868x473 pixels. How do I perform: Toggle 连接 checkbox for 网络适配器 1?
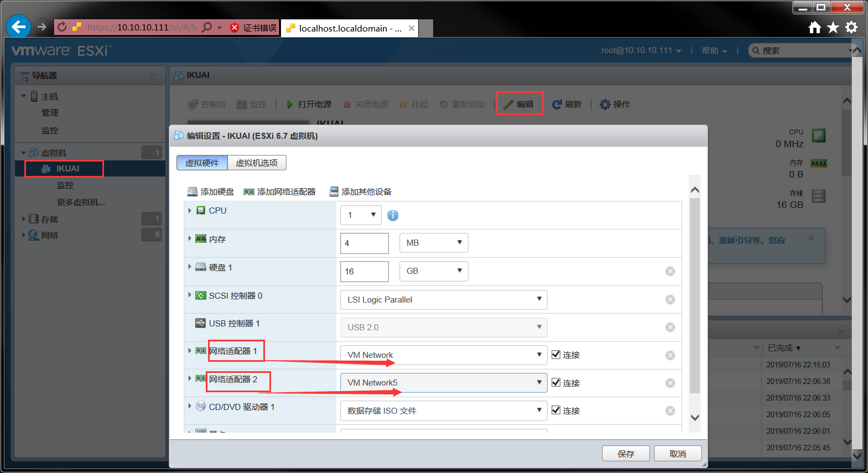tap(556, 355)
